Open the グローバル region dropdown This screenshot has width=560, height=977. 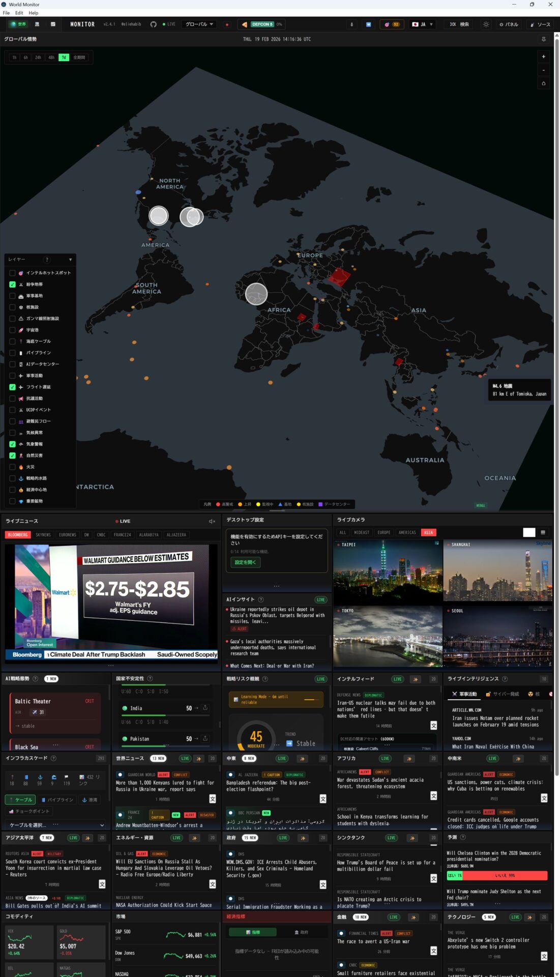click(x=199, y=24)
